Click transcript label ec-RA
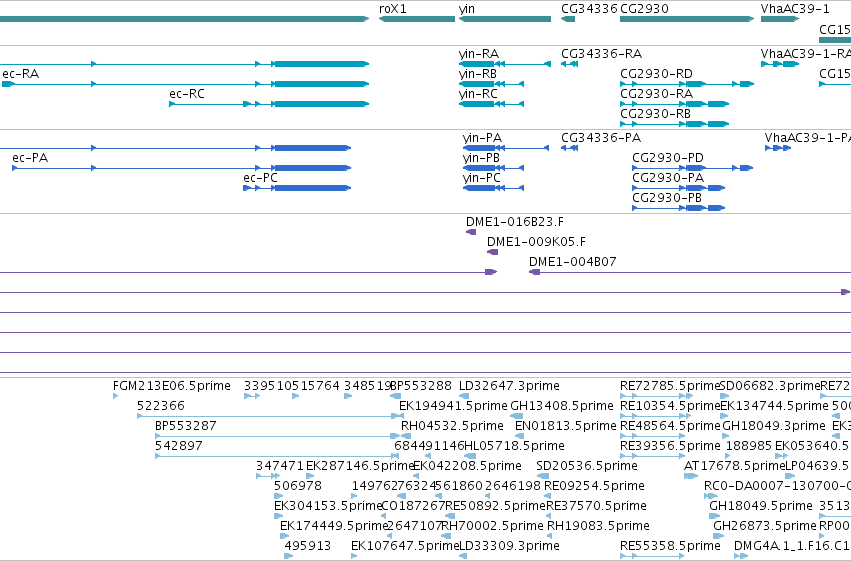The width and height of the screenshot is (851, 561). (x=21, y=74)
